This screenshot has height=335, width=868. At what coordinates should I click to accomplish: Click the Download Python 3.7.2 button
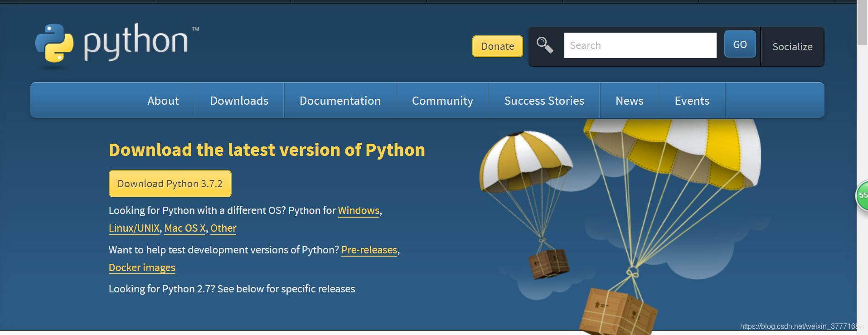click(170, 184)
